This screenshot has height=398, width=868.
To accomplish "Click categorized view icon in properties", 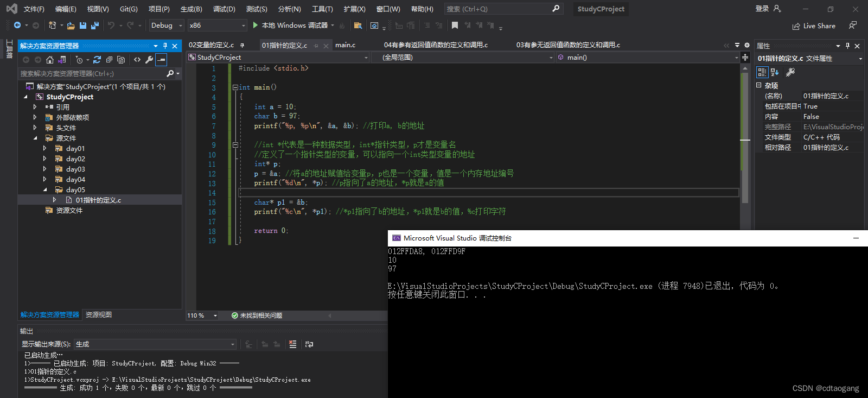I will coord(762,72).
